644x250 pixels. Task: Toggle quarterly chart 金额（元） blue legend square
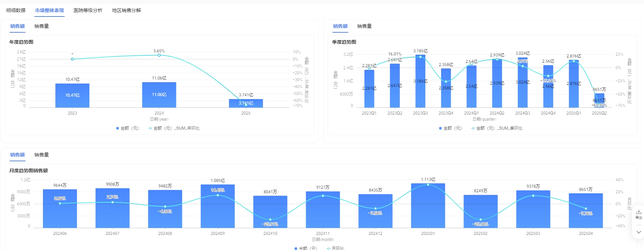pos(440,128)
